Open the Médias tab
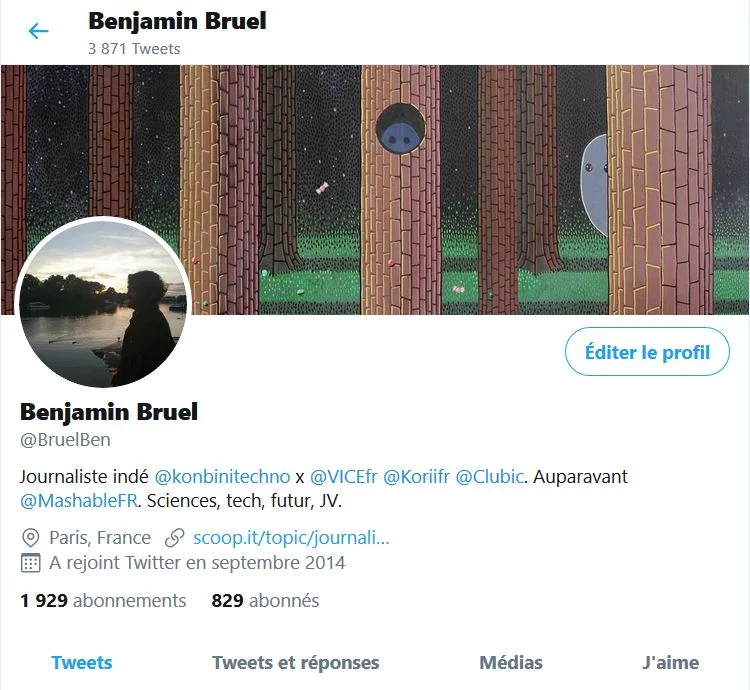This screenshot has width=750, height=690. pos(511,663)
